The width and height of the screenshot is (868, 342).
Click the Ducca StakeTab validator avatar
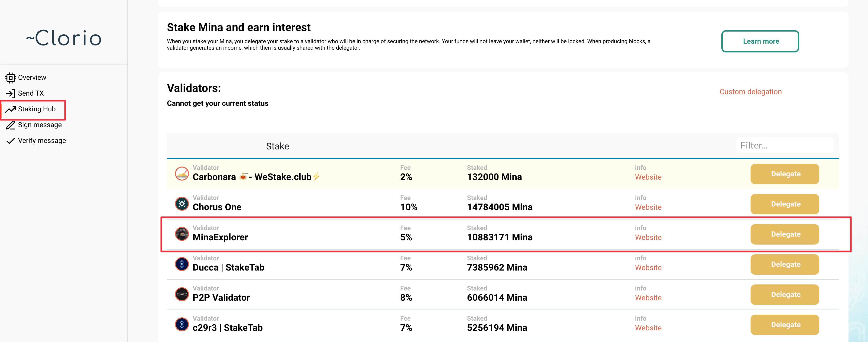point(182,264)
